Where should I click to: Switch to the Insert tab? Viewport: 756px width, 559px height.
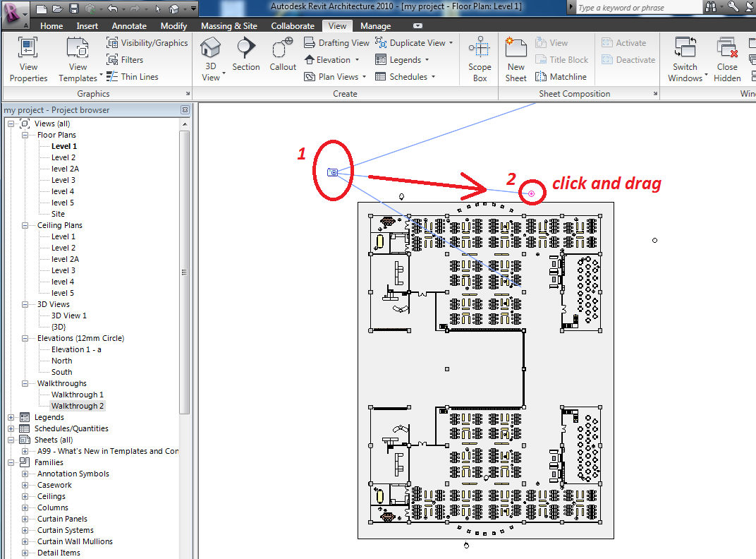tap(87, 26)
